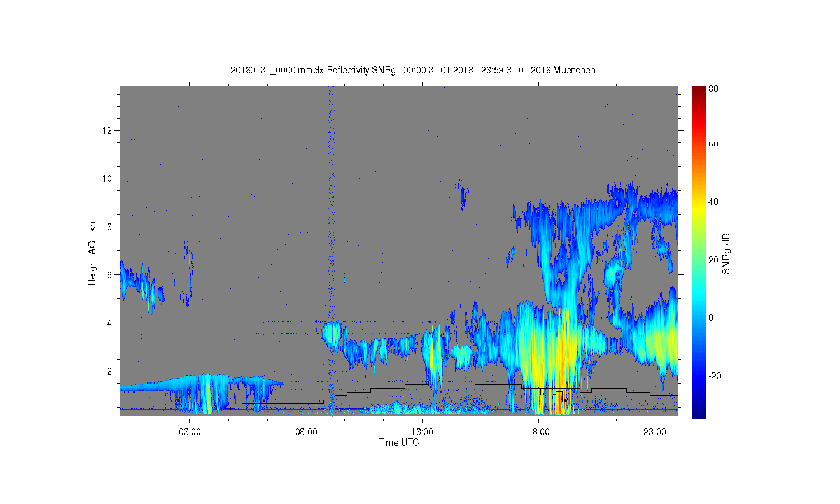Image resolution: width=840 pixels, height=504 pixels.
Task: Click inside the radar reflectivity plot area
Action: (x=399, y=252)
